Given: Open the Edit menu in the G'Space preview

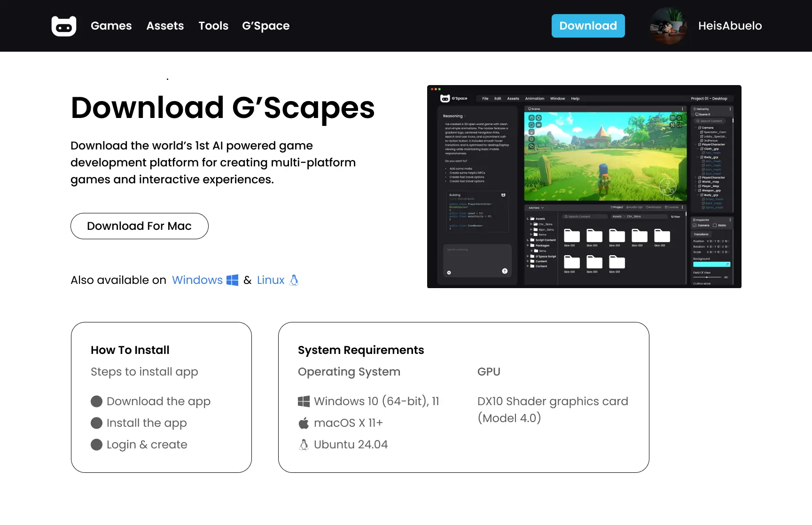Looking at the screenshot, I should tap(498, 99).
